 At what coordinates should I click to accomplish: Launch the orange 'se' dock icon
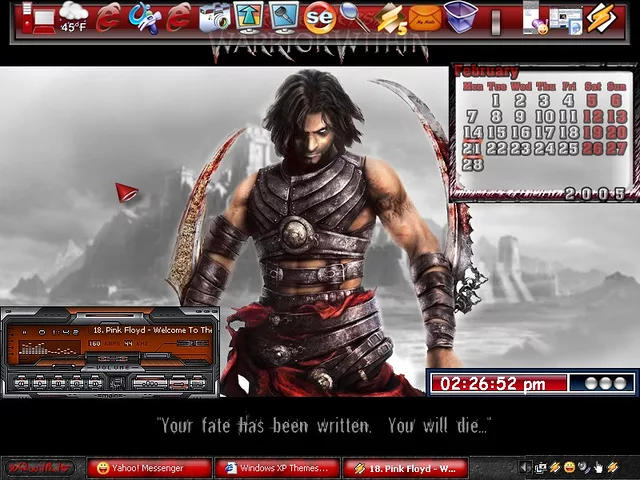pyautogui.click(x=319, y=17)
